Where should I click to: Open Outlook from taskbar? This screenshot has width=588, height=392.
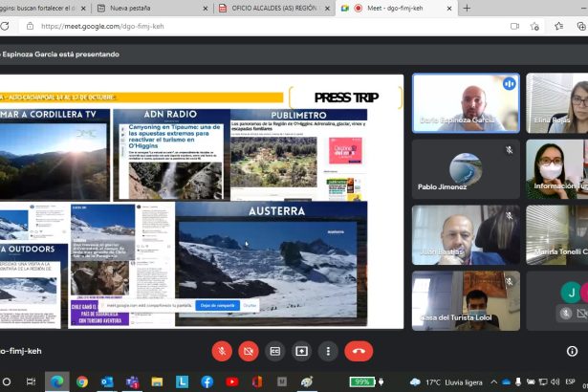107,381
